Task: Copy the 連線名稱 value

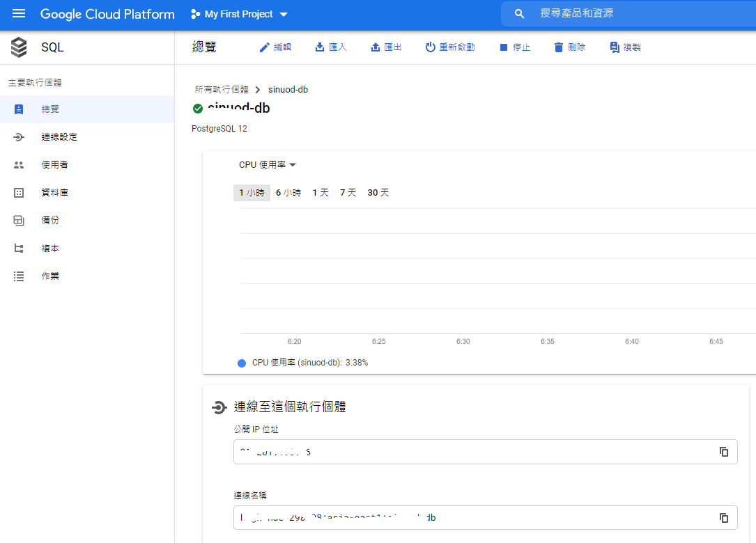Action: pyautogui.click(x=724, y=518)
